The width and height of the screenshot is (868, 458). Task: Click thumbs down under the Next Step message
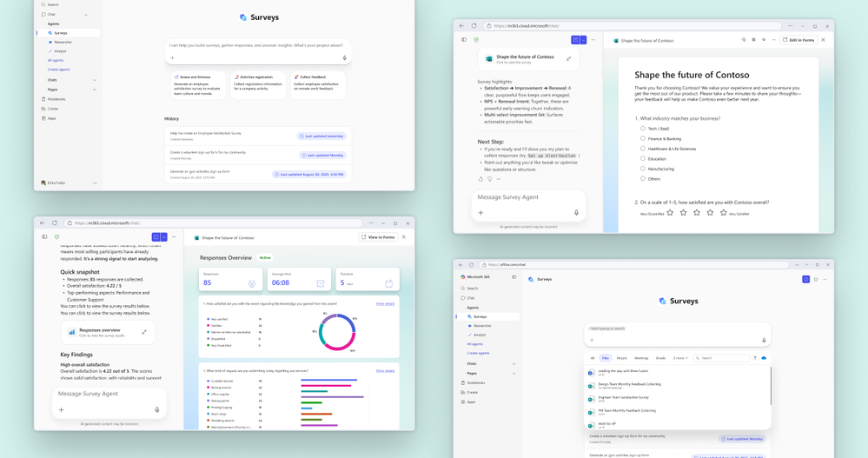(x=489, y=179)
